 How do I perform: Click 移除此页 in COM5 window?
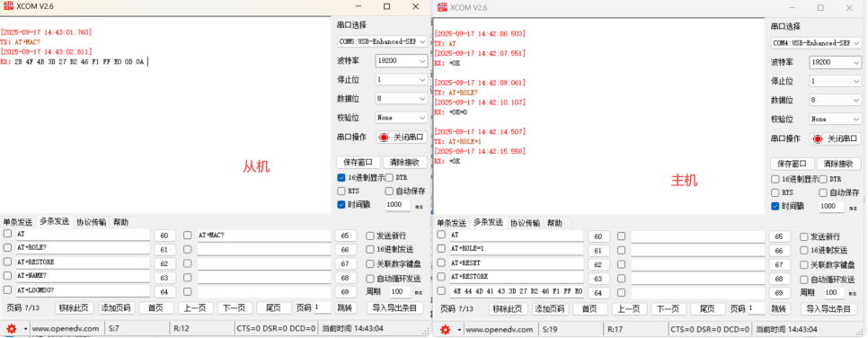point(75,308)
